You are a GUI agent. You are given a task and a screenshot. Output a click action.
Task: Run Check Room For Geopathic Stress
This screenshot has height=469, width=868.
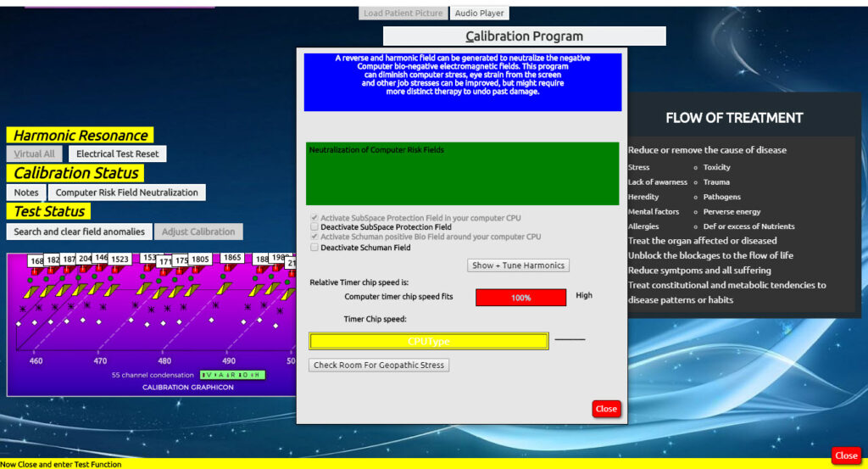click(378, 366)
